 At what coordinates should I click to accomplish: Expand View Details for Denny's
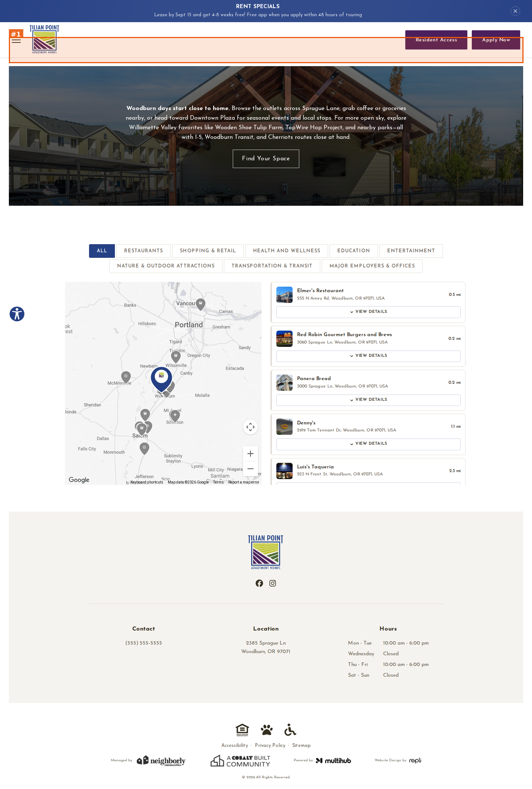pos(368,444)
